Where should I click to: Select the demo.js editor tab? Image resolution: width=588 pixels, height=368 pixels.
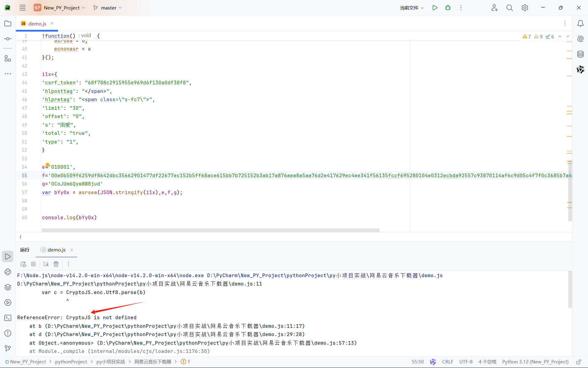point(37,24)
